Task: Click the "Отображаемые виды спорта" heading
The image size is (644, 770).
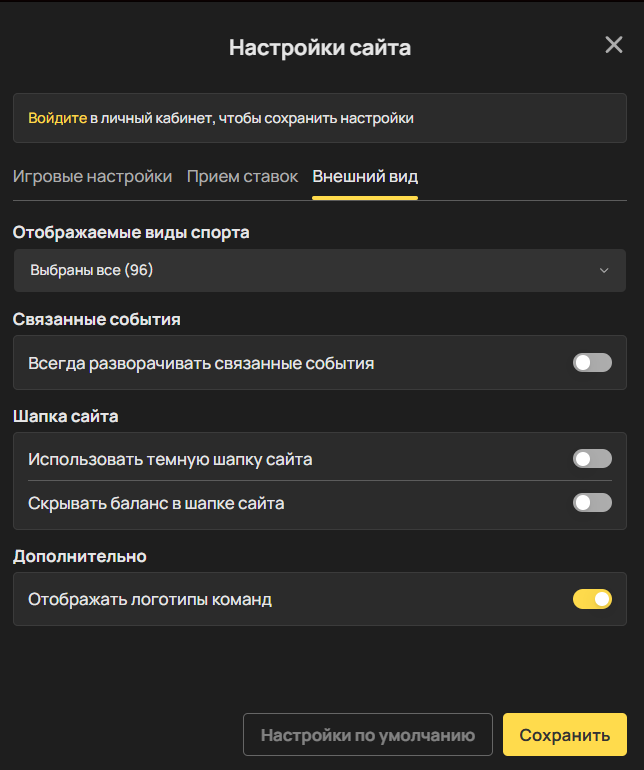Action: pyautogui.click(x=131, y=232)
